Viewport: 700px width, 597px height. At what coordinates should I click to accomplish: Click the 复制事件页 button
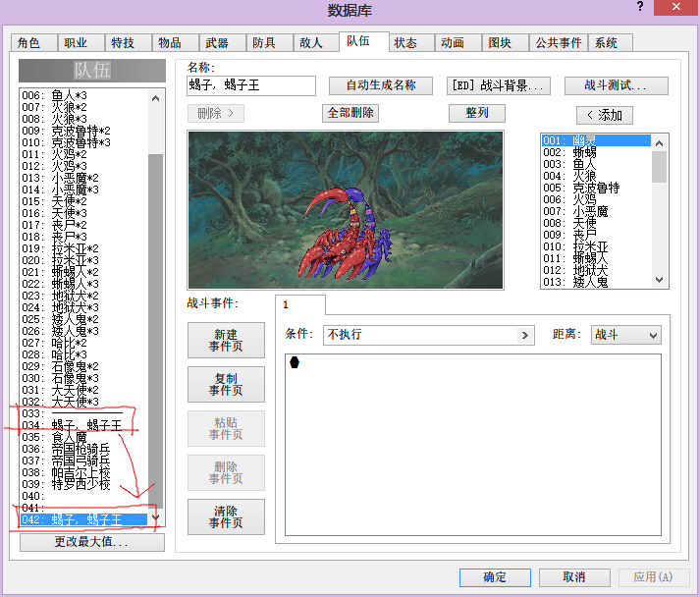point(227,385)
